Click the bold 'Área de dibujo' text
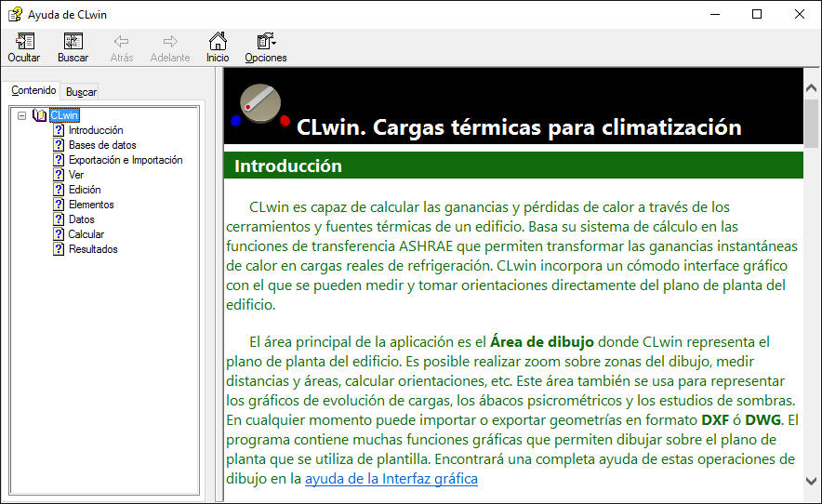Screen dimensions: 822x504 (x=542, y=342)
